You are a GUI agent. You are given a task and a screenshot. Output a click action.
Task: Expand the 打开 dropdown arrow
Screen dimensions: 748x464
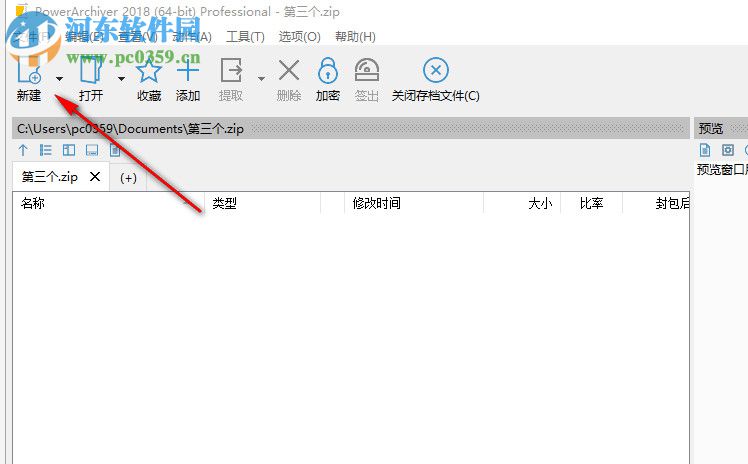[x=121, y=79]
